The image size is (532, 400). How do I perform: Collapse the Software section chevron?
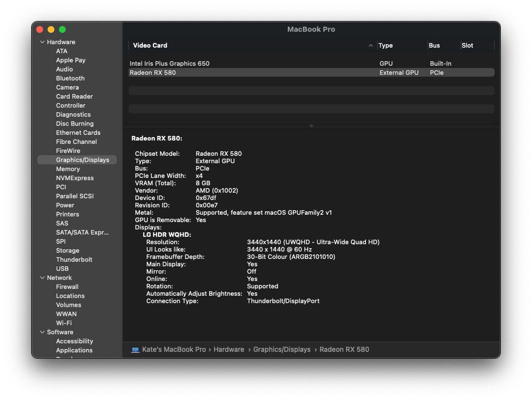click(x=42, y=332)
